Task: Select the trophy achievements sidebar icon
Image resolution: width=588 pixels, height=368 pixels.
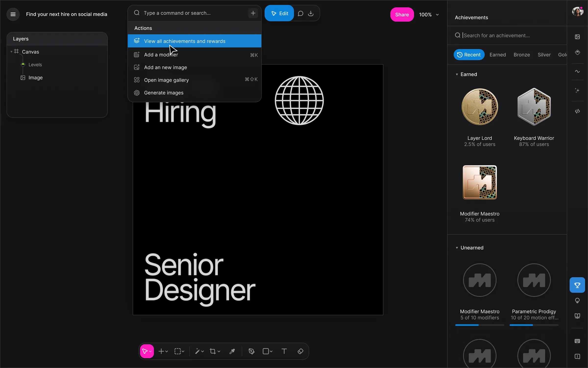Action: point(577,285)
